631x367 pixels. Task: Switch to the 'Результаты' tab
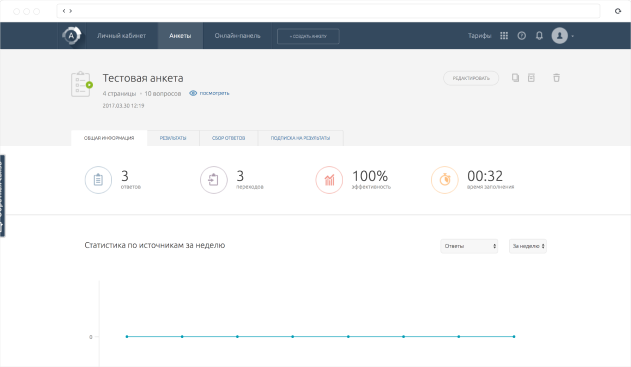(x=173, y=138)
